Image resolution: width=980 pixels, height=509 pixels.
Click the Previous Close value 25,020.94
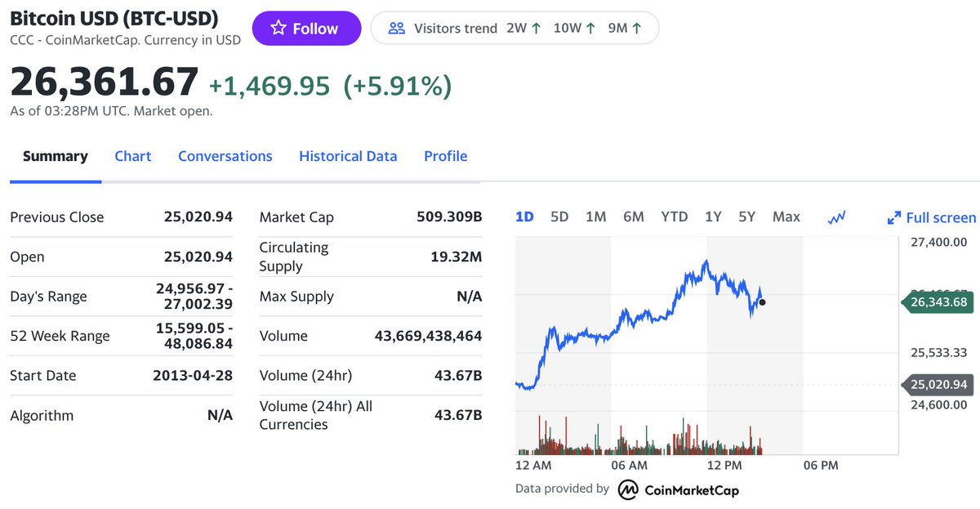pyautogui.click(x=198, y=217)
